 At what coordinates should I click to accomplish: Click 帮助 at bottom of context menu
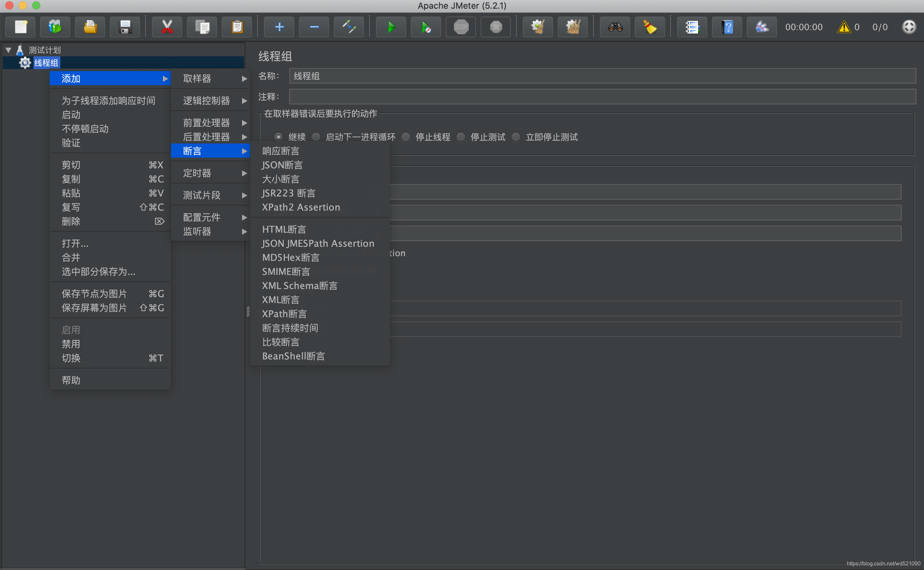coord(71,380)
